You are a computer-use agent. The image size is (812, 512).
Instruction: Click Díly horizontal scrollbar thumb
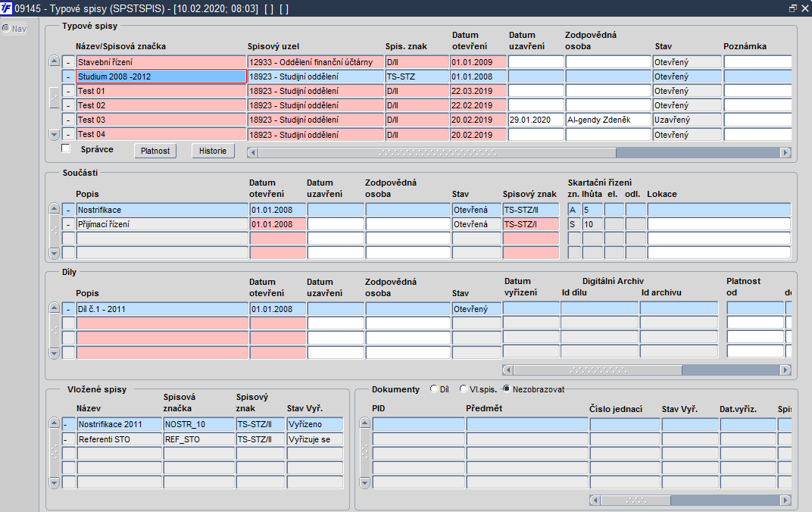[x=598, y=370]
